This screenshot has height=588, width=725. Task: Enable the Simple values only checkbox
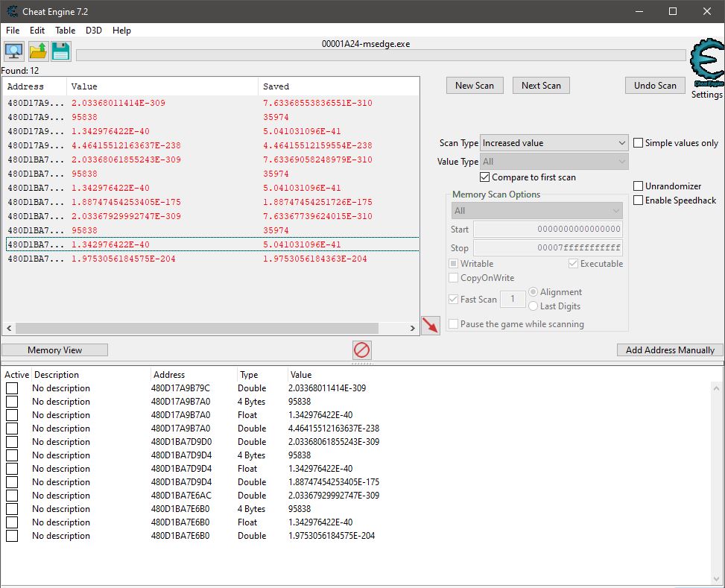point(639,143)
